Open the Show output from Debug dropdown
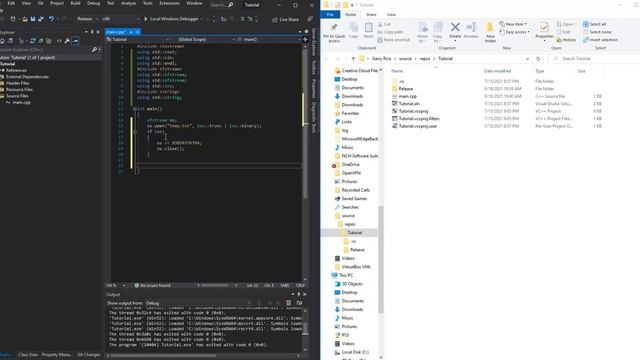This screenshot has width=640, height=360. [x=198, y=303]
